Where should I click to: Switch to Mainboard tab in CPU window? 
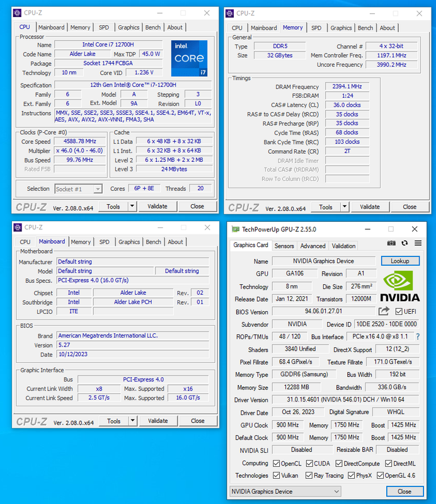click(52, 27)
